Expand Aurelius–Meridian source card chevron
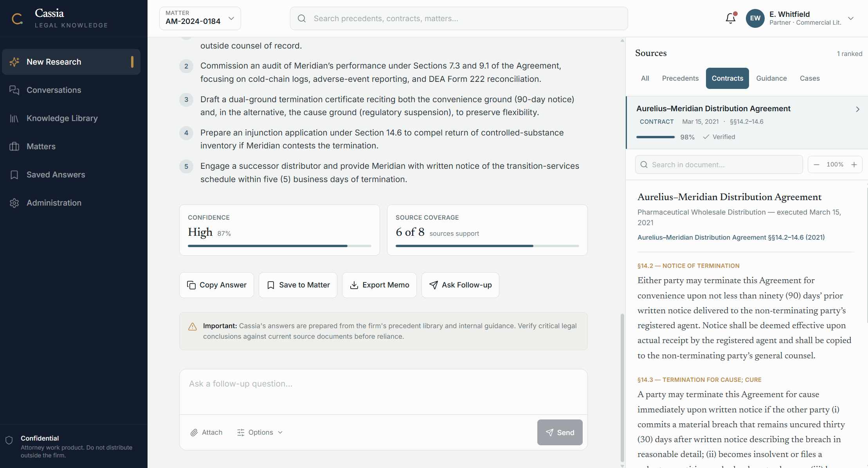This screenshot has height=468, width=868. click(x=857, y=109)
